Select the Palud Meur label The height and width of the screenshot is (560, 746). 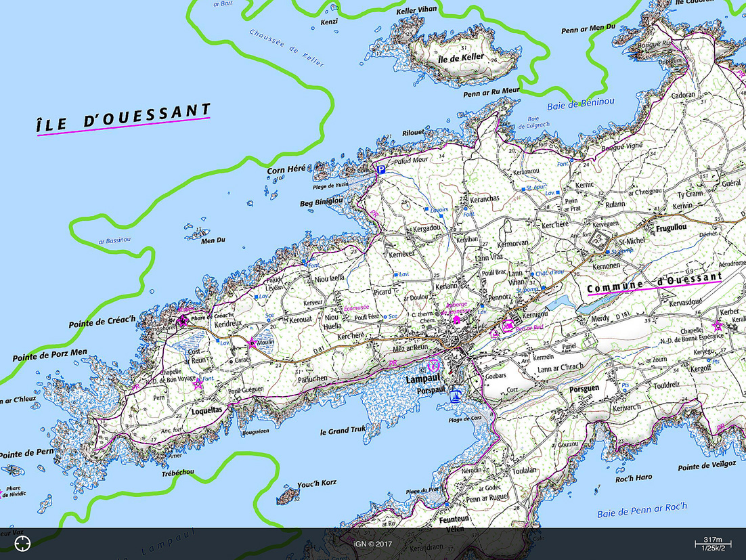(x=411, y=160)
